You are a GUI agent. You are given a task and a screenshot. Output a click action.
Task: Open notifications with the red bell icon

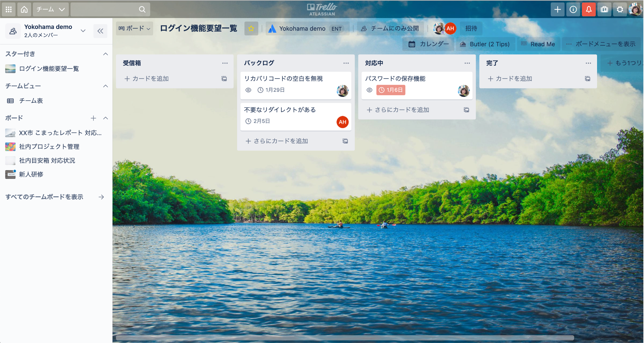click(x=588, y=9)
